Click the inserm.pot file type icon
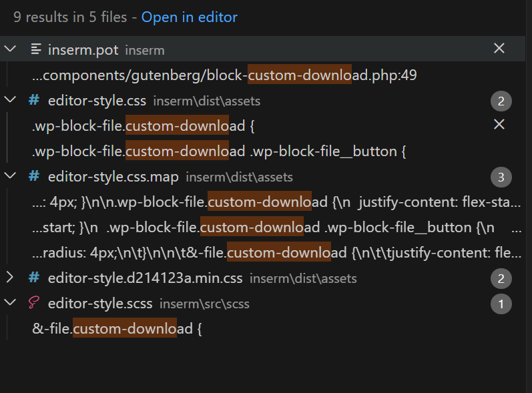 click(x=34, y=49)
